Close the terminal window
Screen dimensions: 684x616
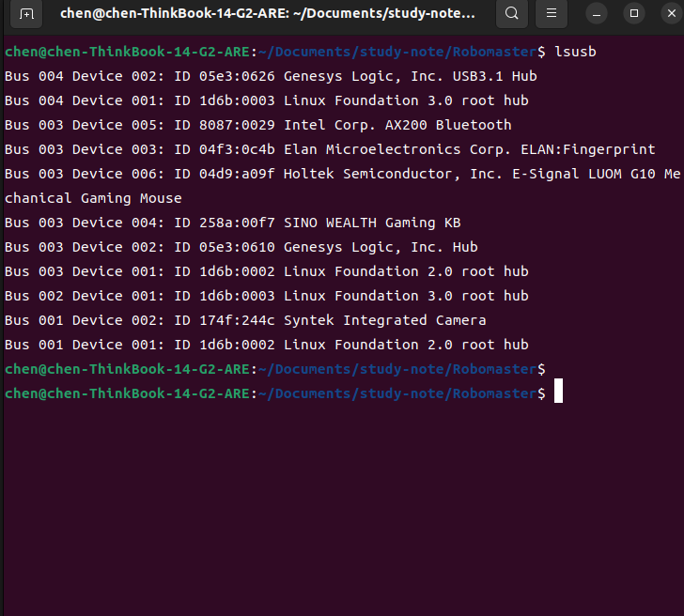pyautogui.click(x=670, y=14)
